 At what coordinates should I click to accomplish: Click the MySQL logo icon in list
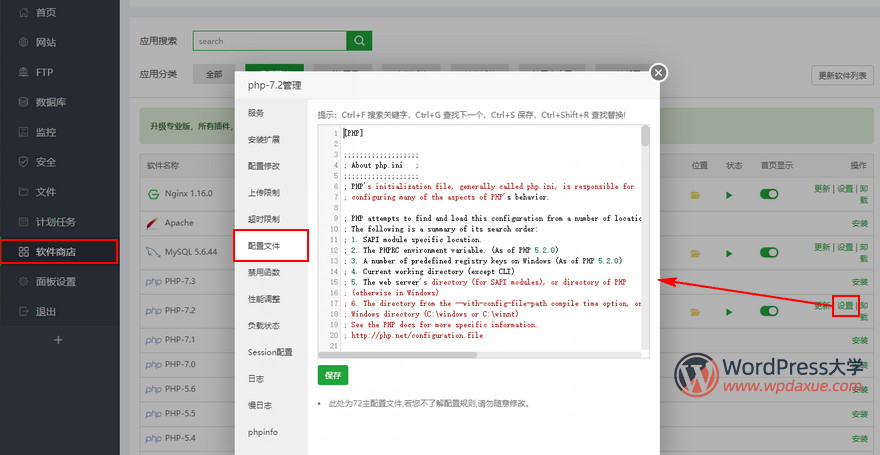click(153, 252)
